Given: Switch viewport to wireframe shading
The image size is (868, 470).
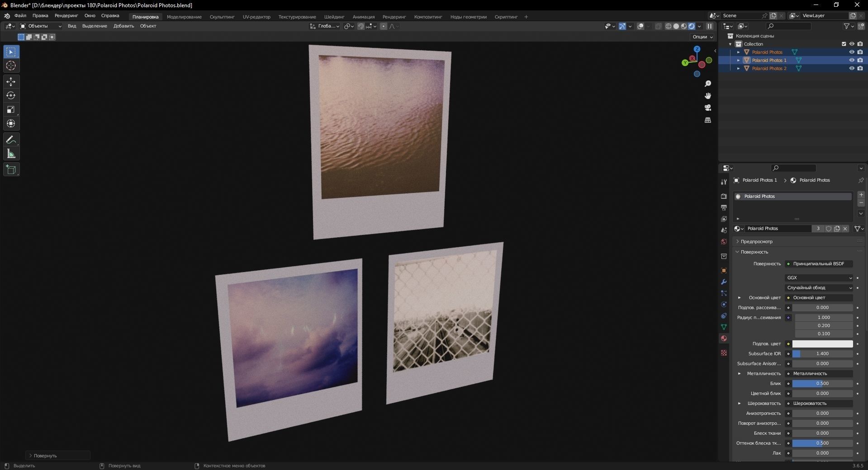Looking at the screenshot, I should pos(668,26).
